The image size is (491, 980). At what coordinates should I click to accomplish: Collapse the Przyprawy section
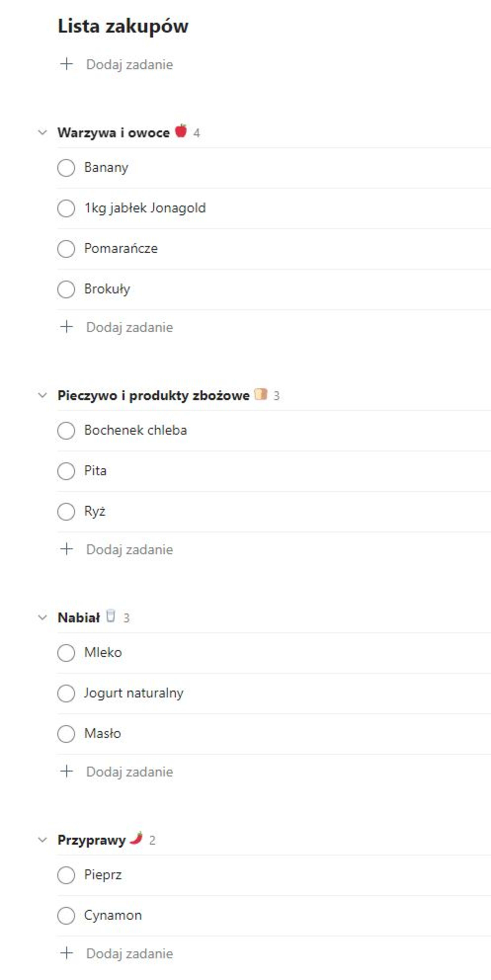[x=43, y=840]
